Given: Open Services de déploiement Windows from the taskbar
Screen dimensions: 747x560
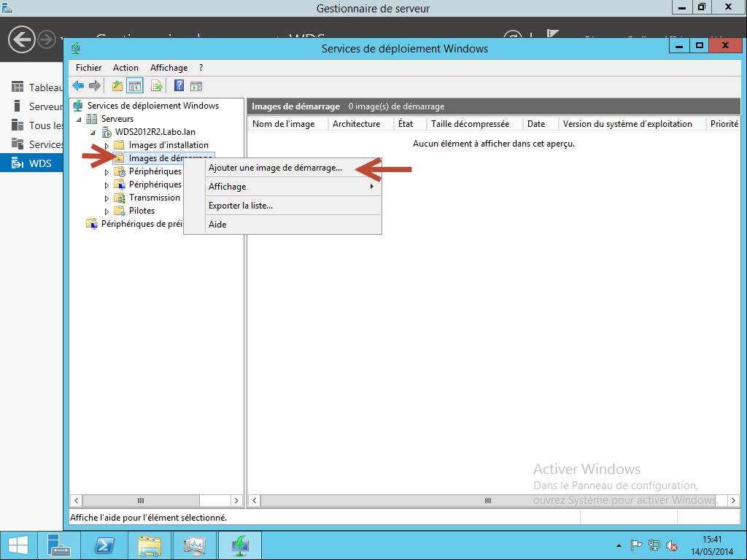Looking at the screenshot, I should (239, 545).
